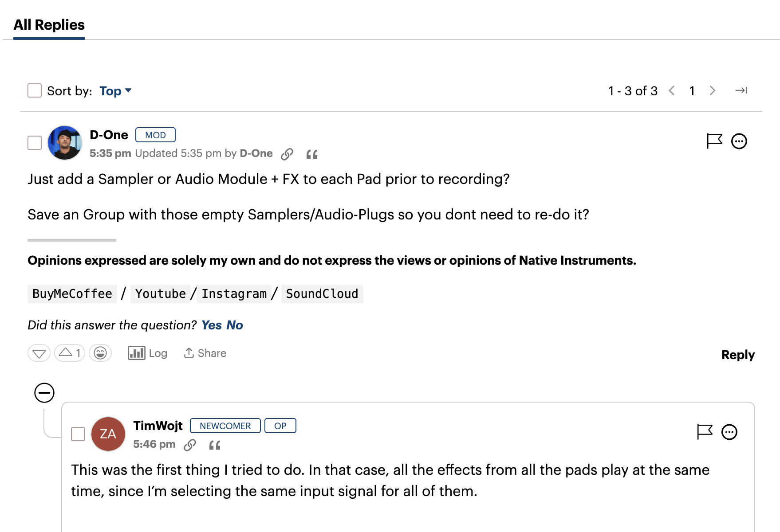Reply to D-One's post

coord(738,355)
